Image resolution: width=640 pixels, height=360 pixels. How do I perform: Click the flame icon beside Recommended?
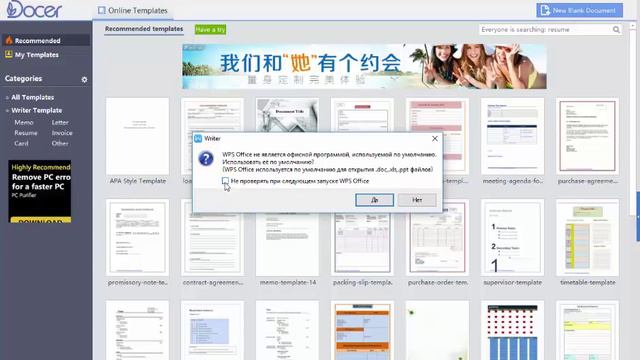[x=9, y=40]
